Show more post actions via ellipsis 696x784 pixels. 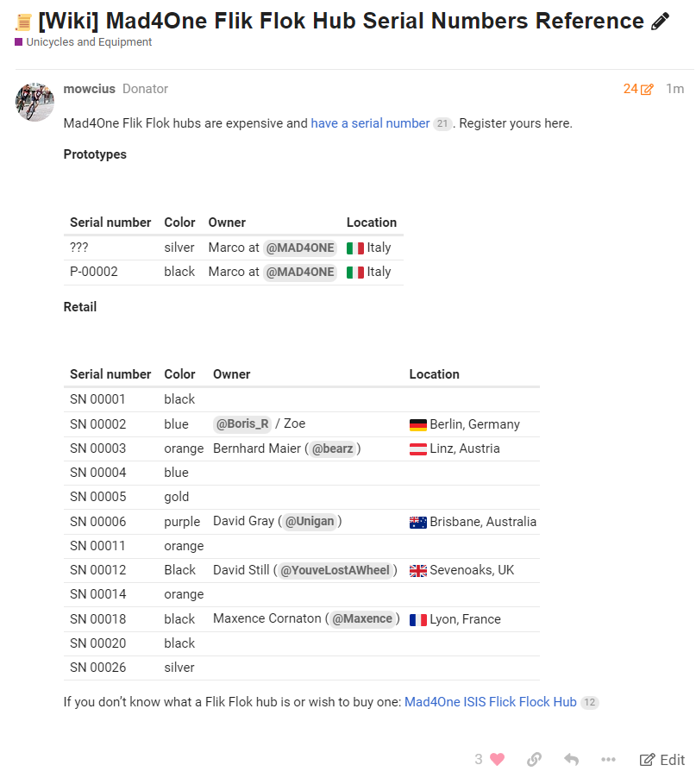(608, 759)
